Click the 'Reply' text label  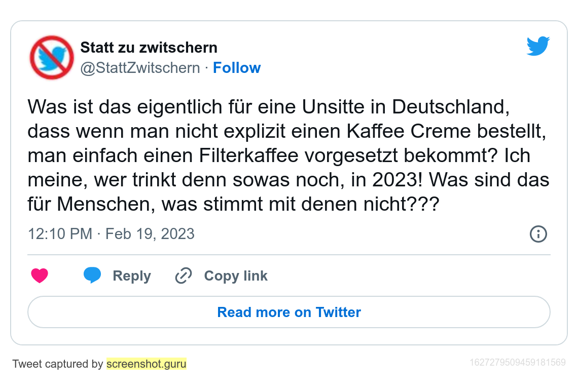(131, 276)
